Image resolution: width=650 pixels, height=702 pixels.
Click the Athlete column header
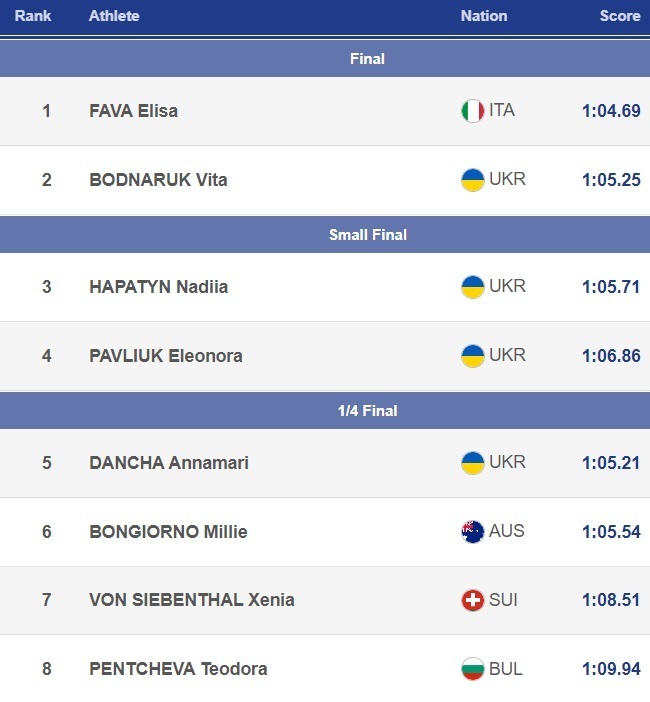tap(114, 16)
